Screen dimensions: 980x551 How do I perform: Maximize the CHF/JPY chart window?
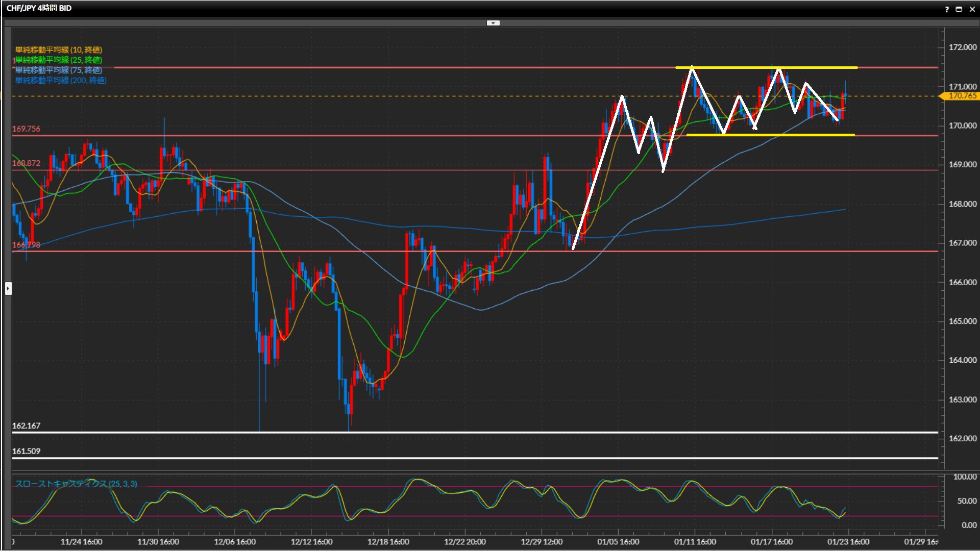pyautogui.click(x=959, y=9)
